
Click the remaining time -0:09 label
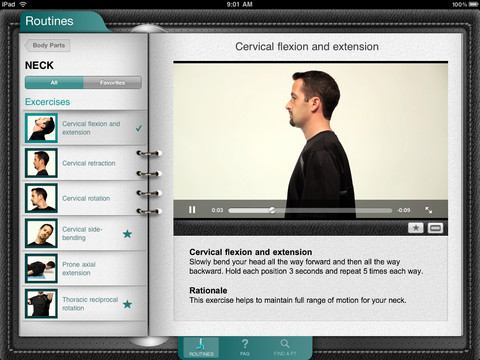click(403, 210)
